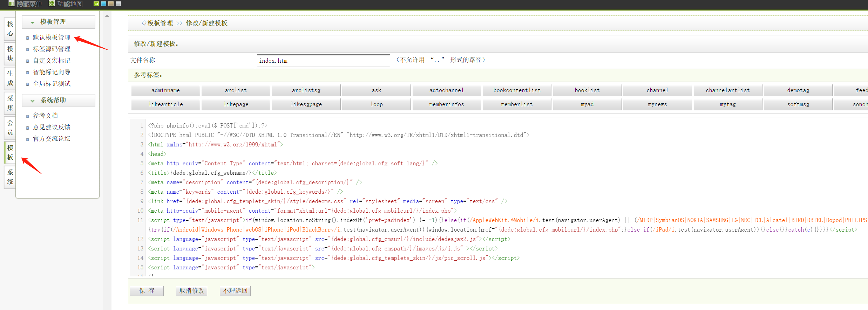The height and width of the screenshot is (310, 868).
Task: Click the title tag line in editor
Action: (x=212, y=173)
